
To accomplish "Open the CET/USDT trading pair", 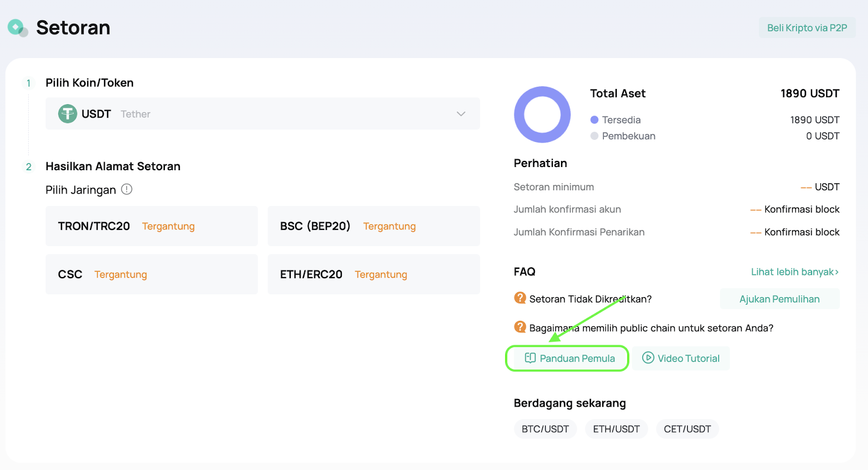I will tap(687, 429).
